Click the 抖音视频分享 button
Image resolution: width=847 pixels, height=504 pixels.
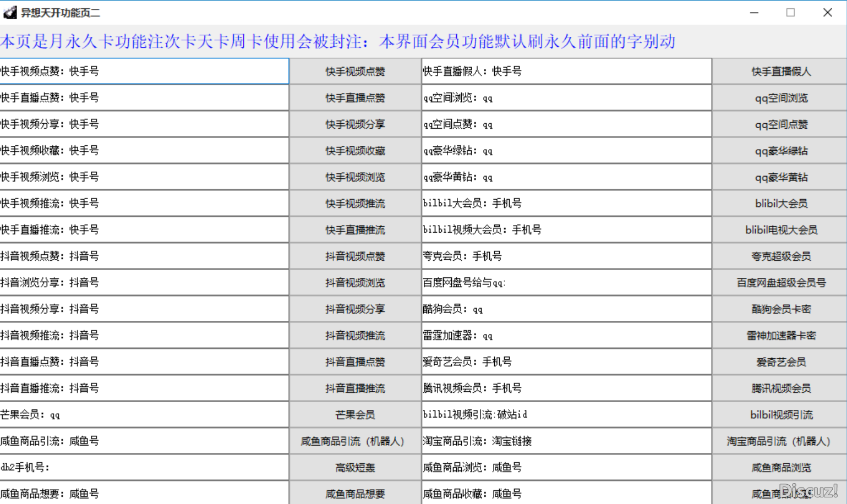click(x=355, y=309)
